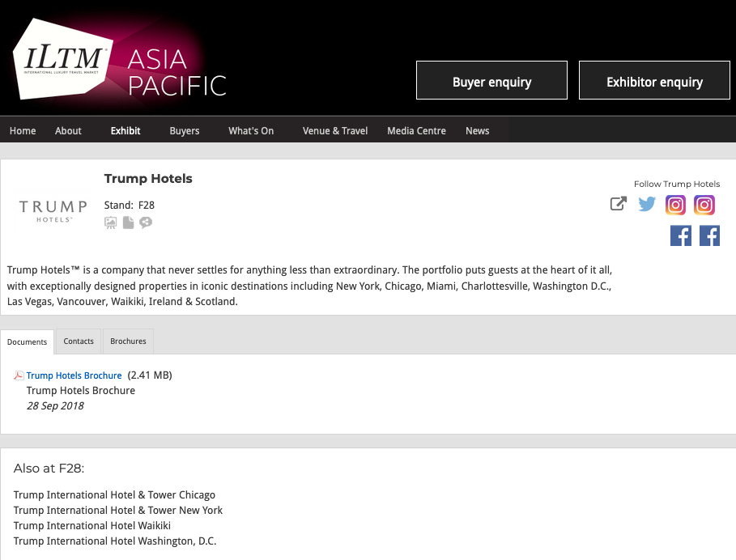The height and width of the screenshot is (560, 736).
Task: Open the News menu item
Action: tap(478, 131)
